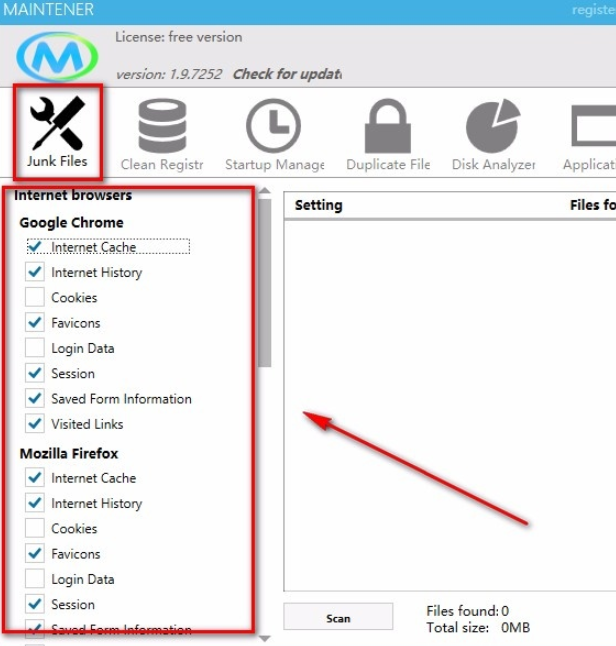The height and width of the screenshot is (646, 616).
Task: Uncheck Chrome Saved Form Information checkbox
Action: [x=35, y=398]
